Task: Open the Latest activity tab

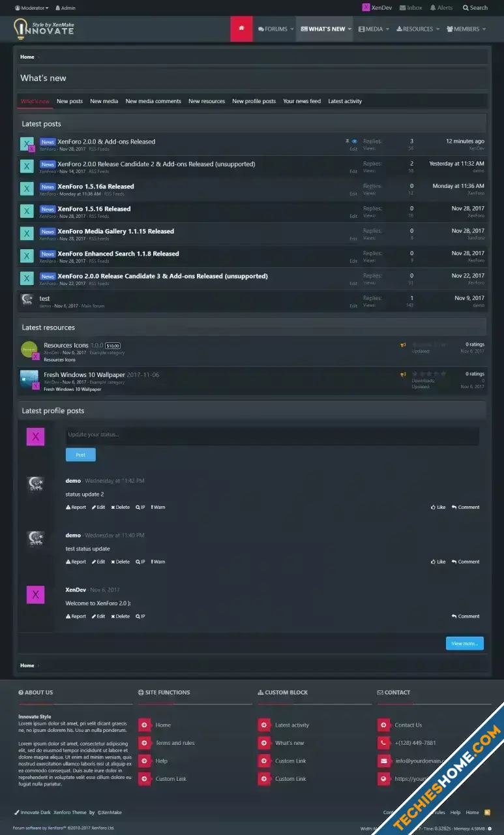Action: tap(345, 101)
